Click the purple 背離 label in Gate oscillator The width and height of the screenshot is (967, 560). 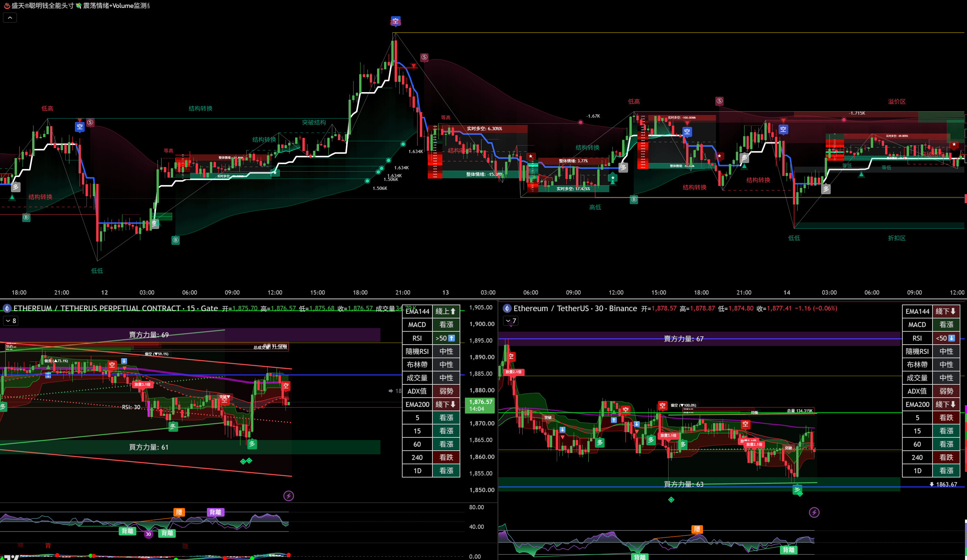tap(215, 512)
